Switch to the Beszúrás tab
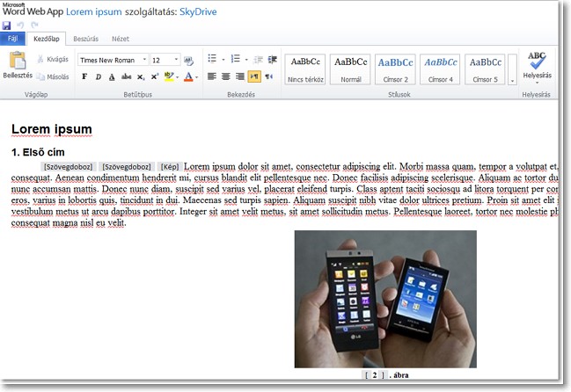 pyautogui.click(x=85, y=39)
